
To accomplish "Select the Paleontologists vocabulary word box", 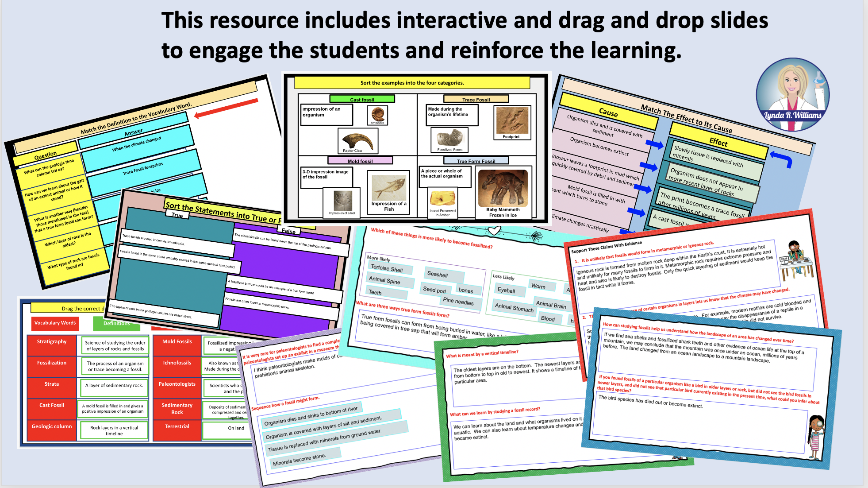I will 177,387.
